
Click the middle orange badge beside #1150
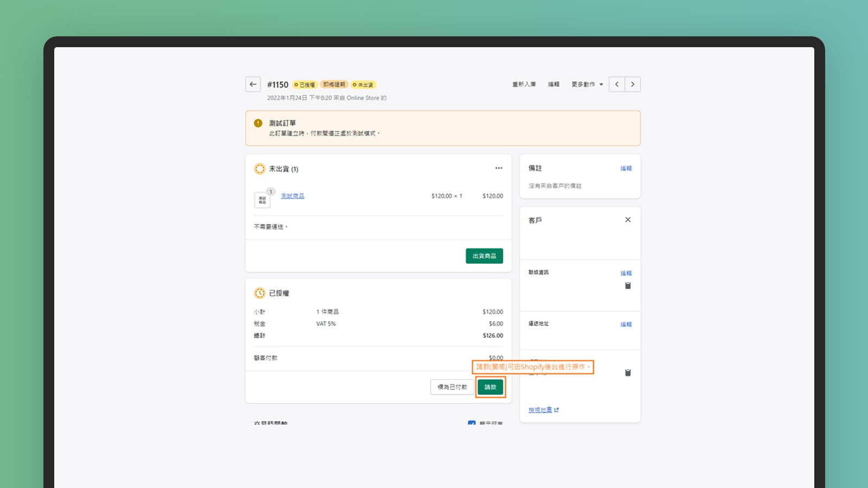click(334, 85)
